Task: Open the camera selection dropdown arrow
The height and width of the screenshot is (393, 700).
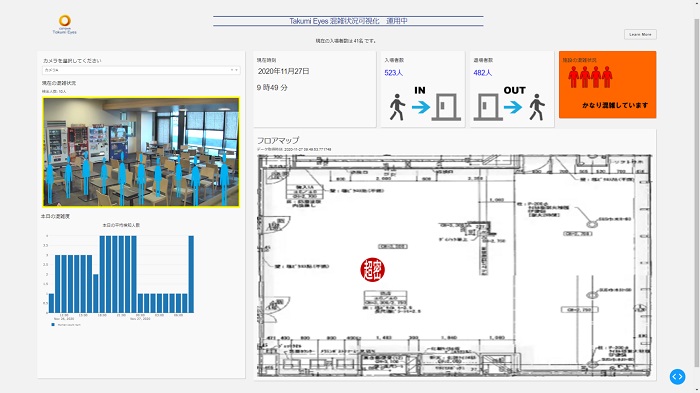Action: tap(236, 70)
